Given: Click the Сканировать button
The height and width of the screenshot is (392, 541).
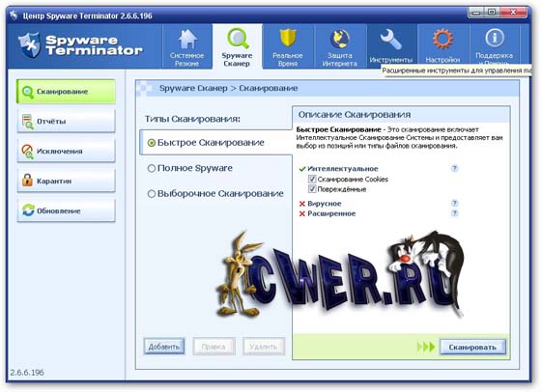Looking at the screenshot, I should [x=472, y=348].
